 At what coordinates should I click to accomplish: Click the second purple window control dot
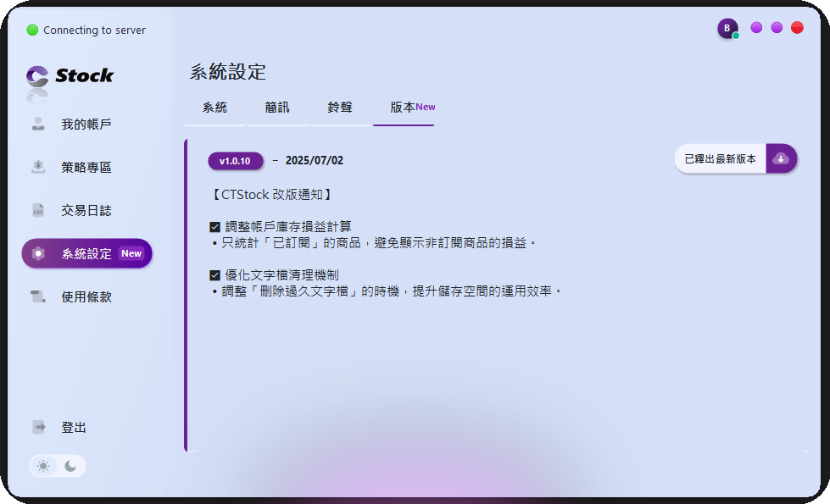(x=777, y=27)
